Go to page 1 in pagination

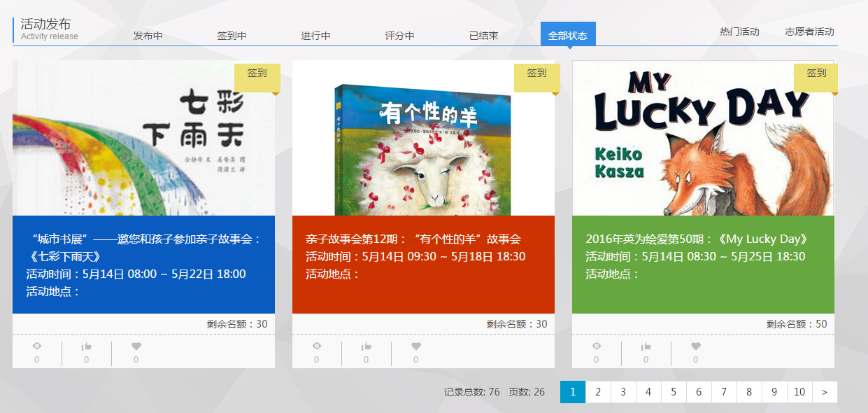(x=573, y=392)
